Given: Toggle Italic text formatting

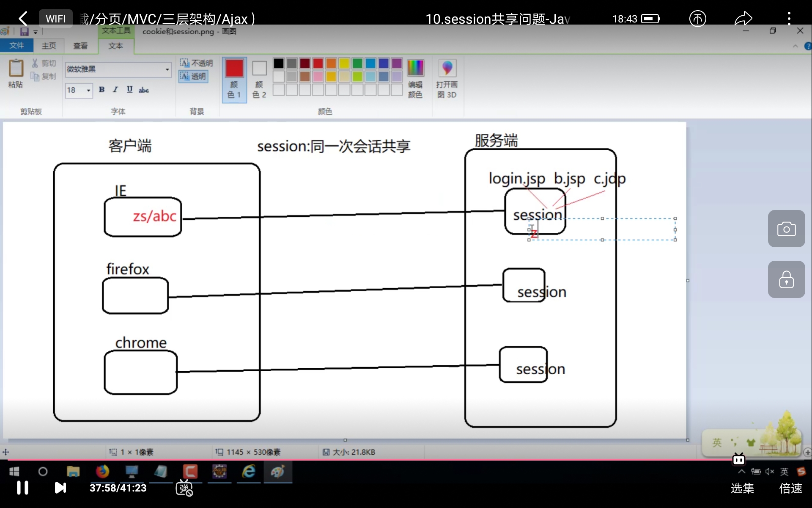Looking at the screenshot, I should click(115, 90).
